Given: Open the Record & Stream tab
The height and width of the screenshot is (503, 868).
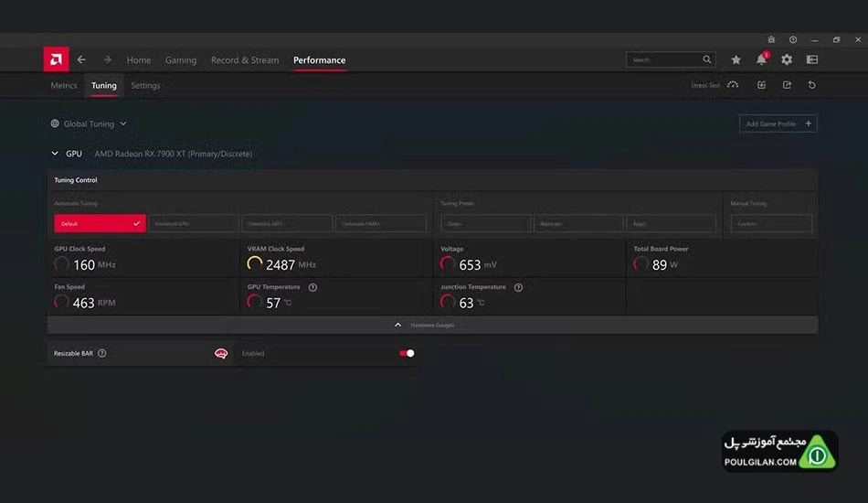Looking at the screenshot, I should click(x=245, y=59).
